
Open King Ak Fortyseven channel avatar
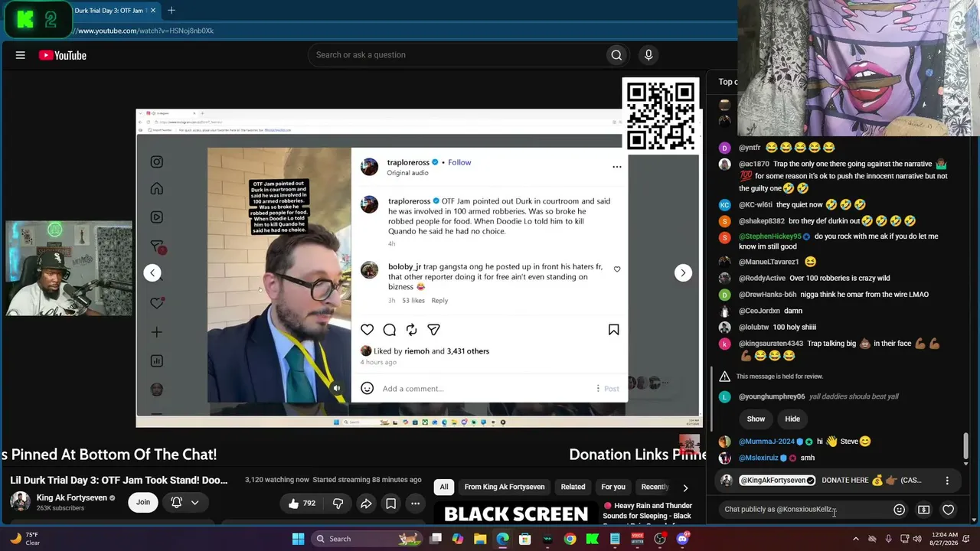pos(21,502)
